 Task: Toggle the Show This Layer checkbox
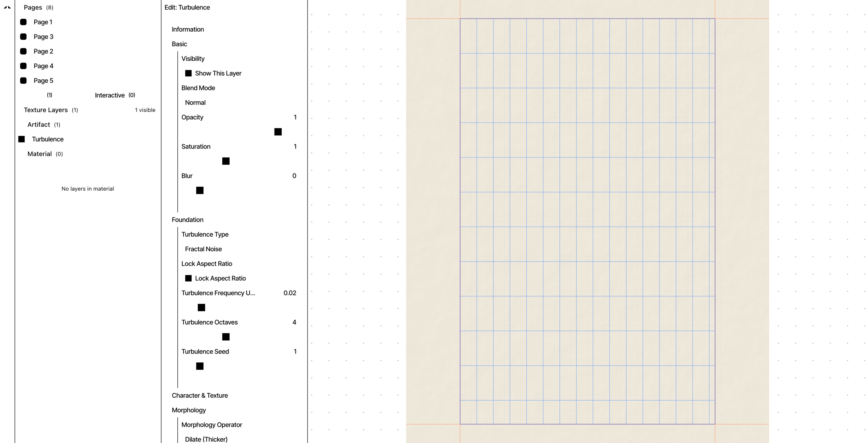(188, 73)
